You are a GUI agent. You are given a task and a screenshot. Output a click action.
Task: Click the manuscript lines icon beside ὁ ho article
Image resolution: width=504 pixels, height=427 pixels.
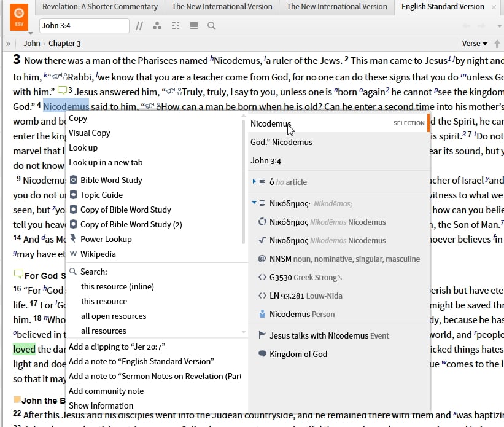tap(262, 182)
